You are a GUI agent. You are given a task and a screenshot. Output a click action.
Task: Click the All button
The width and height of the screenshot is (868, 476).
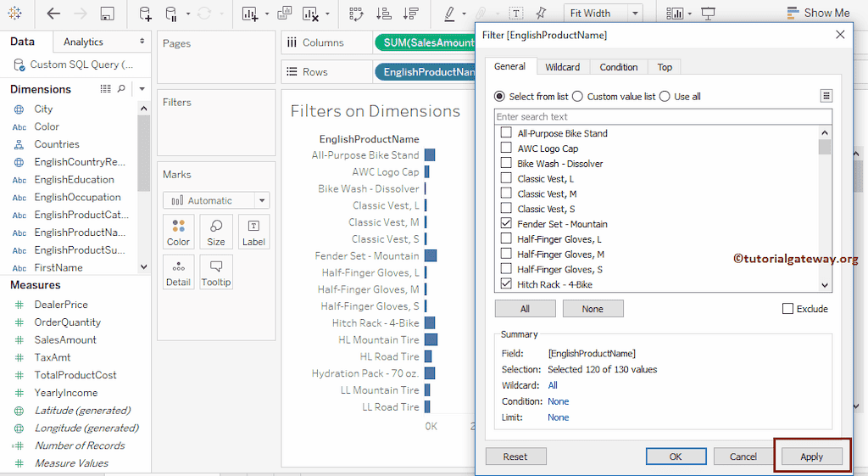click(x=525, y=309)
